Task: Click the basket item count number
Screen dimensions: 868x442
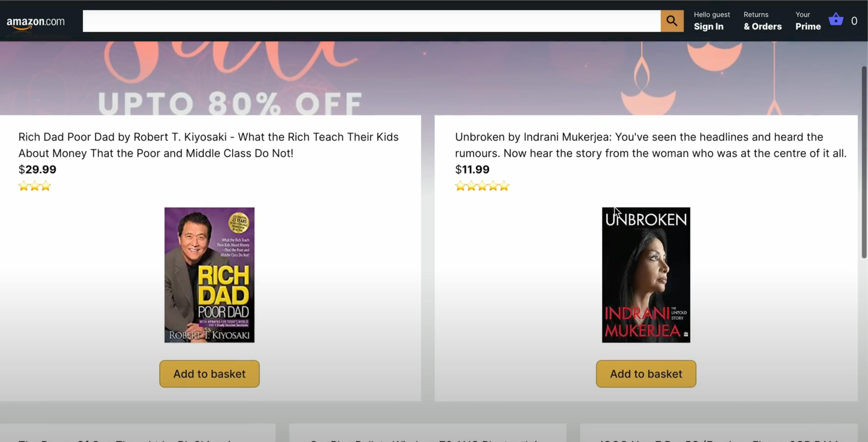Action: pos(854,21)
